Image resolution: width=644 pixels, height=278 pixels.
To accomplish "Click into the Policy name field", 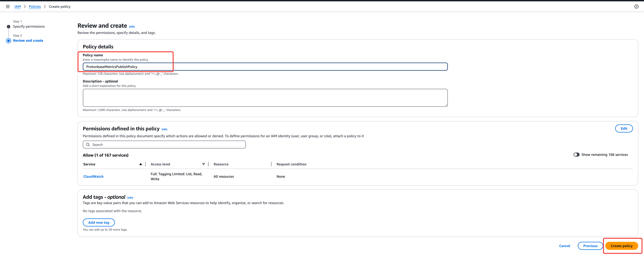I will point(265,67).
